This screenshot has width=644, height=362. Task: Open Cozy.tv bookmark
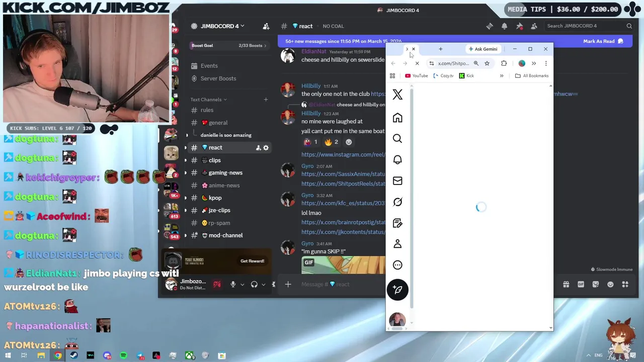coord(443,76)
